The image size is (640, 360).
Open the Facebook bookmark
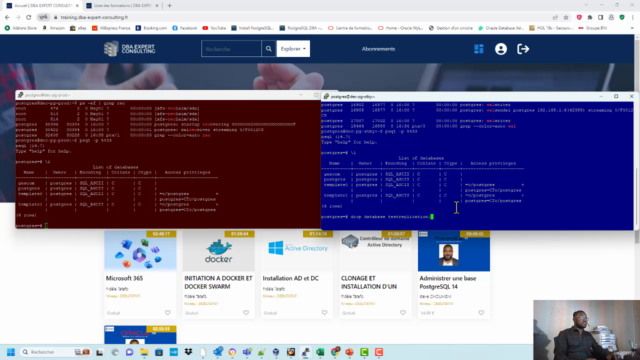(x=184, y=28)
